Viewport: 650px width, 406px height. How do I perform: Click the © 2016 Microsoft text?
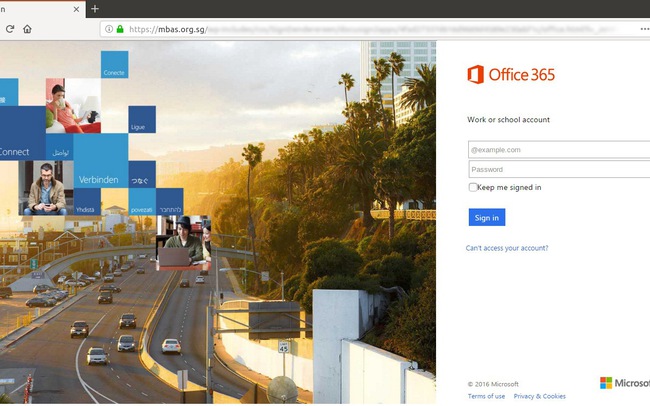493,384
